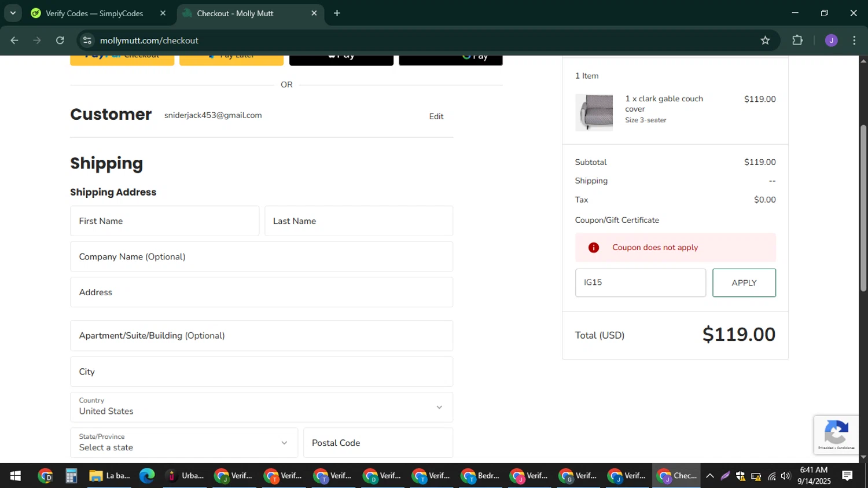Click the First Name field
Viewport: 868px width, 488px height.
165,221
